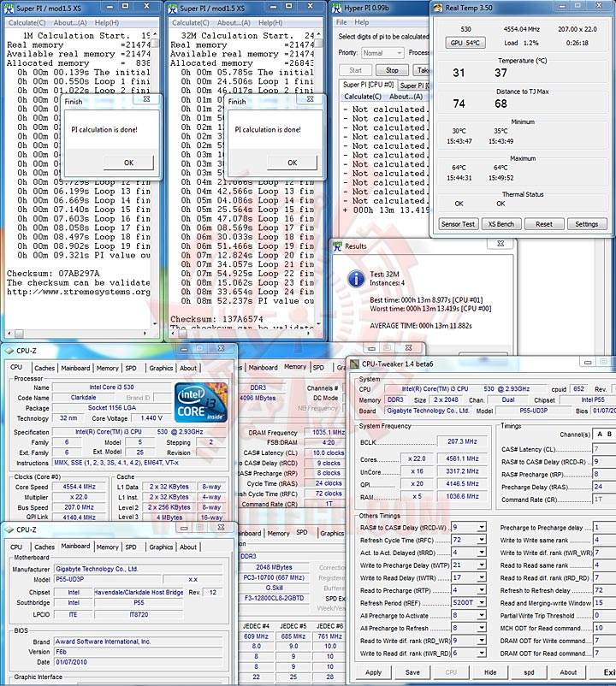Open the Refresh Cycle Time (tRFC) dropdown in CPU-Tweaker
The image size is (616, 686).
point(481,540)
